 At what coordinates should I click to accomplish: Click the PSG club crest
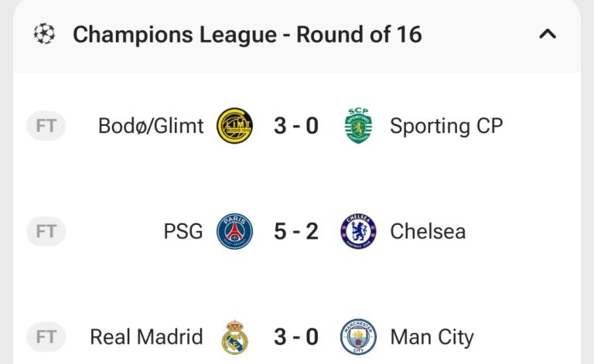point(234,231)
